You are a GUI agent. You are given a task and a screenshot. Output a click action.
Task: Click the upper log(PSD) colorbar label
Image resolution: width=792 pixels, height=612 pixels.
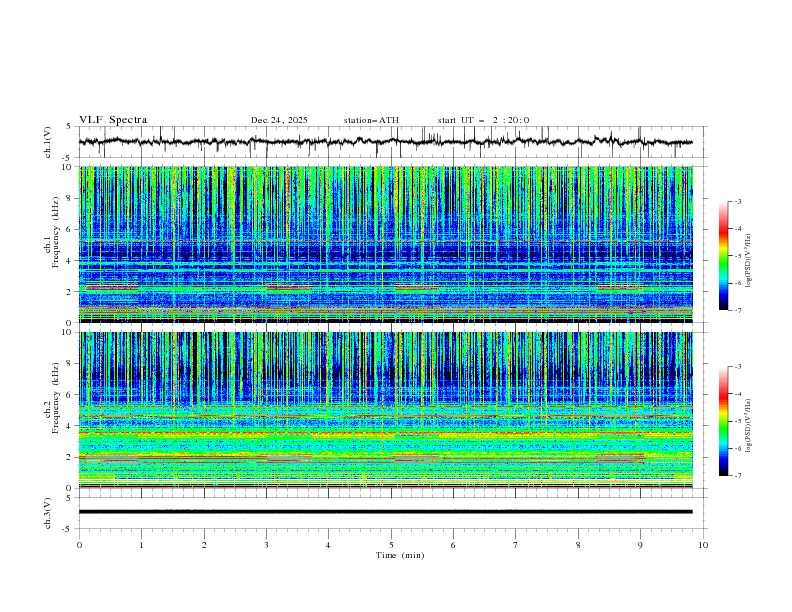coord(748,256)
